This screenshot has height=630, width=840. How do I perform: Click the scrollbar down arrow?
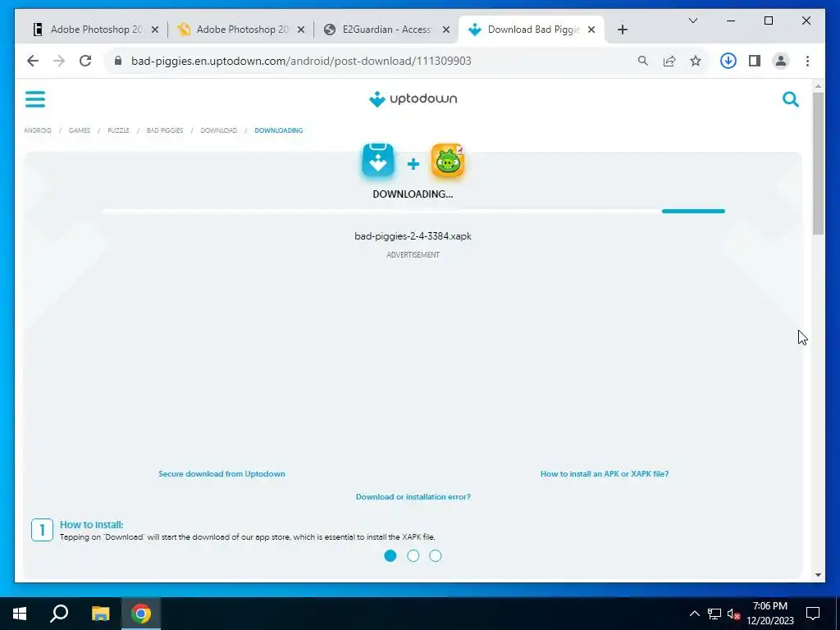pyautogui.click(x=818, y=575)
